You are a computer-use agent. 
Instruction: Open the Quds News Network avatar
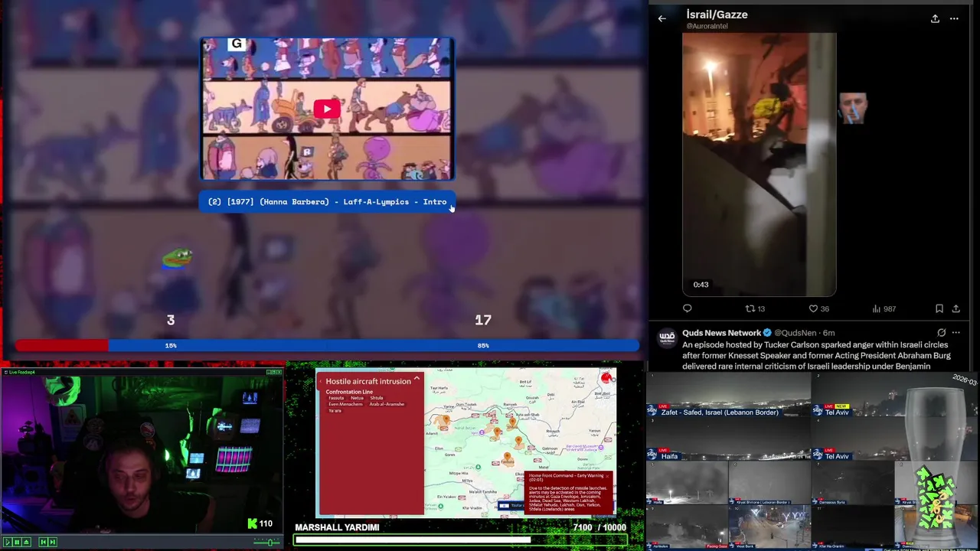pyautogui.click(x=667, y=337)
